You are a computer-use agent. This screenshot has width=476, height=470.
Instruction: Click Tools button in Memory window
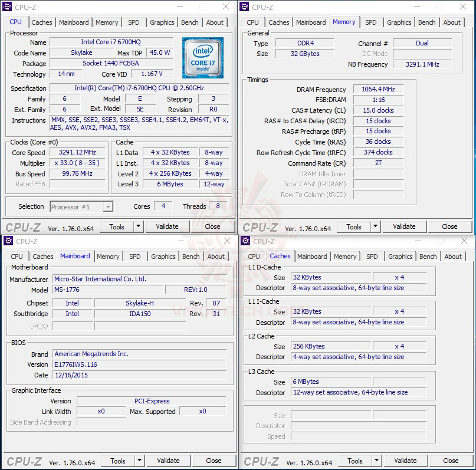click(354, 226)
